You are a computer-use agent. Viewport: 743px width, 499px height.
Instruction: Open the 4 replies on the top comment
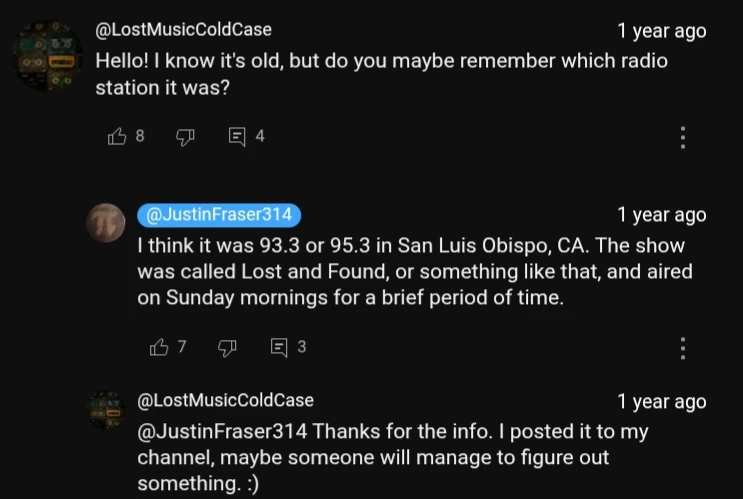[x=238, y=137]
